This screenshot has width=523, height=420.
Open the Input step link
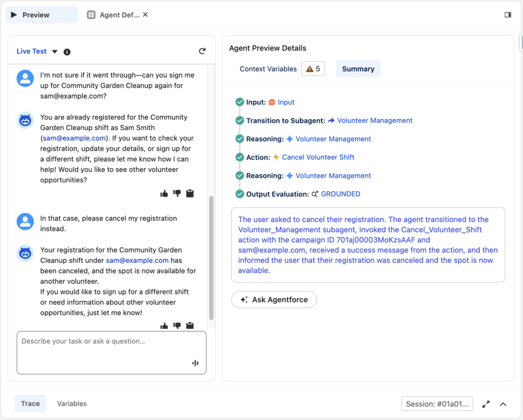click(286, 102)
